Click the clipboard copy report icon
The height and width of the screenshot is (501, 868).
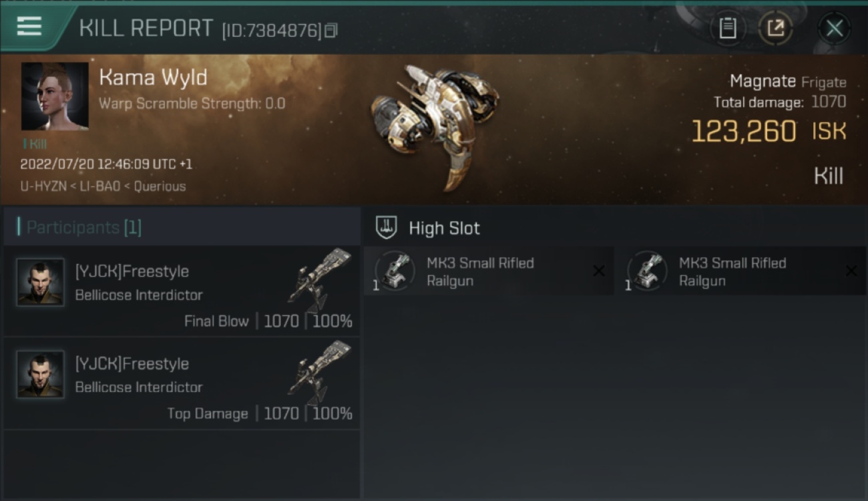(727, 28)
